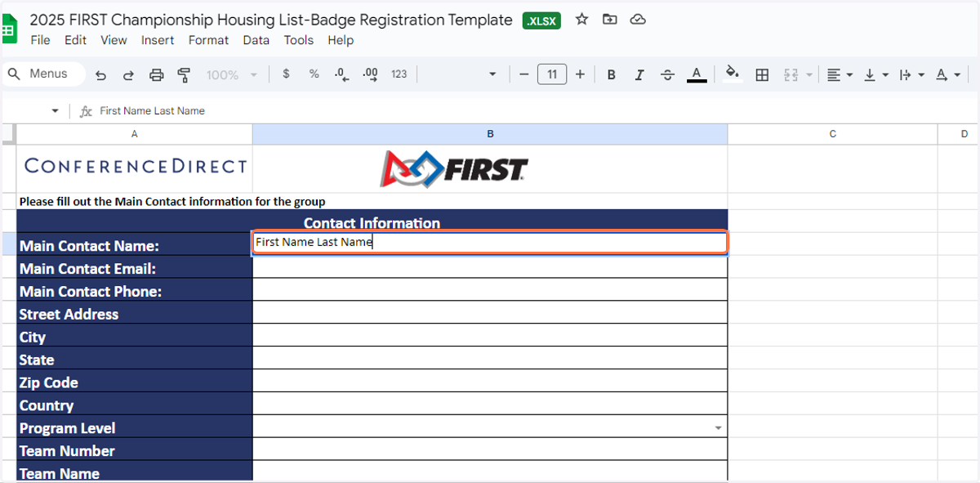Print the spreadsheet
This screenshot has height=483, width=980.
[x=156, y=75]
